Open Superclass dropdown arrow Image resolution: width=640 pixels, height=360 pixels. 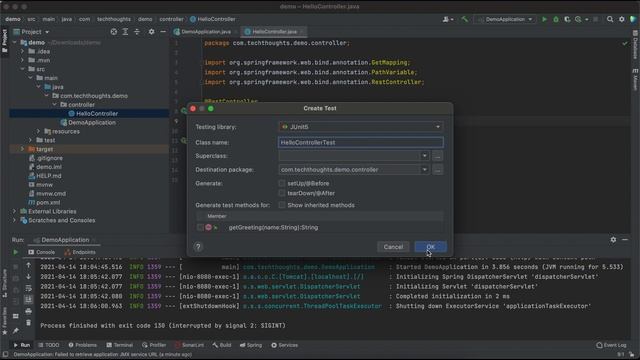(x=424, y=156)
